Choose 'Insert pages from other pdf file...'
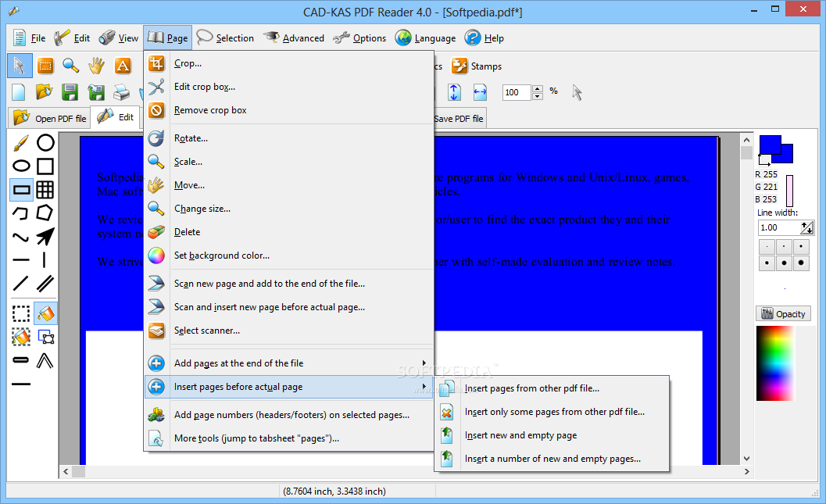Screen dimensions: 826x504 tap(552, 388)
